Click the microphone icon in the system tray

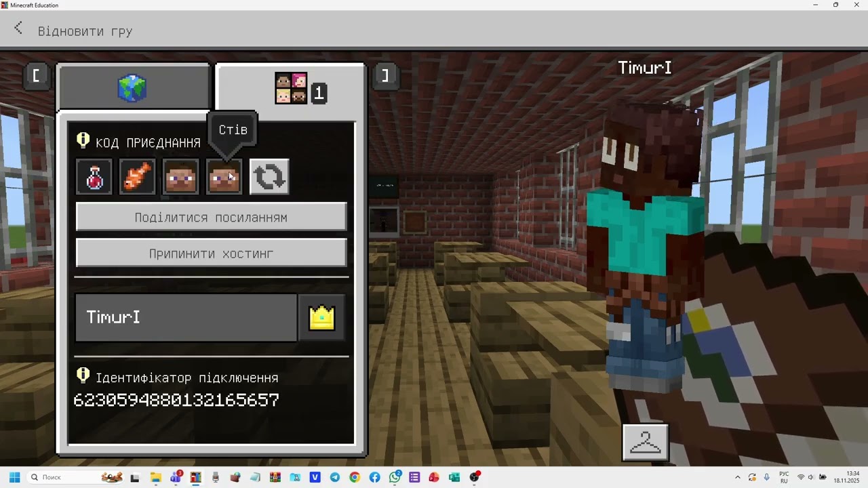coord(767,477)
